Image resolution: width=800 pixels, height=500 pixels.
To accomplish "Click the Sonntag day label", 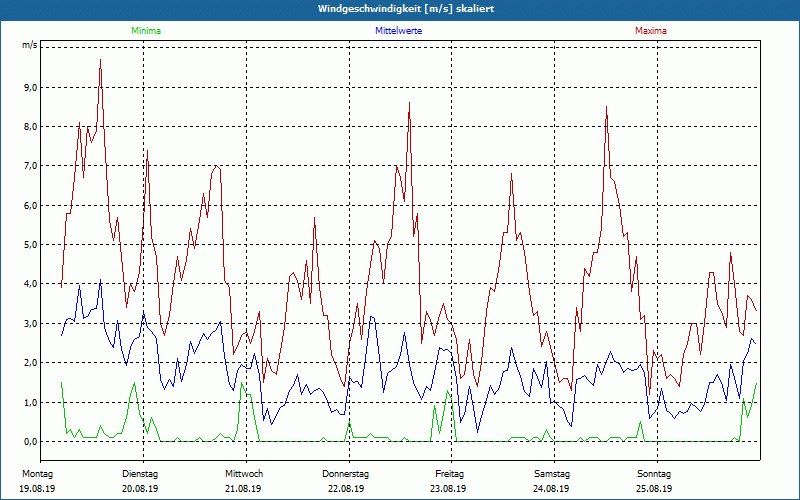I will pyautogui.click(x=654, y=474).
